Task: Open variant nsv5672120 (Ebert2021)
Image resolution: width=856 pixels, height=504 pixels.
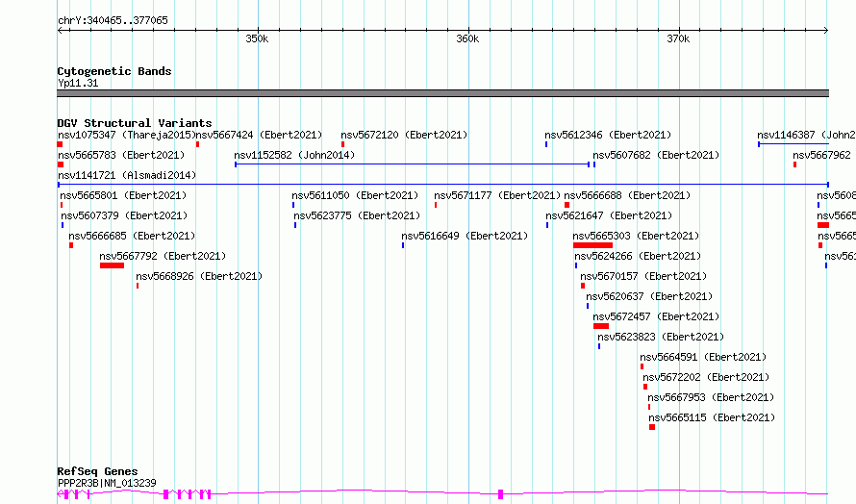Action: point(404,135)
